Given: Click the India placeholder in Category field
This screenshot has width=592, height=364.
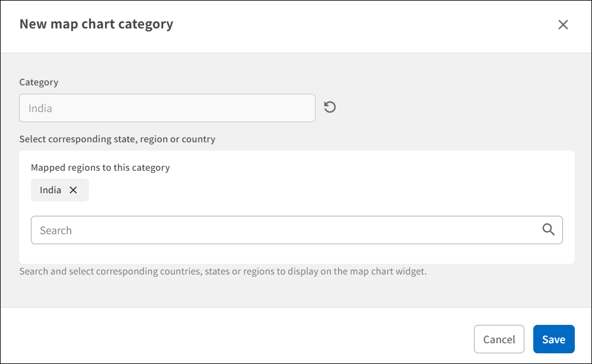Looking at the screenshot, I should click(40, 108).
